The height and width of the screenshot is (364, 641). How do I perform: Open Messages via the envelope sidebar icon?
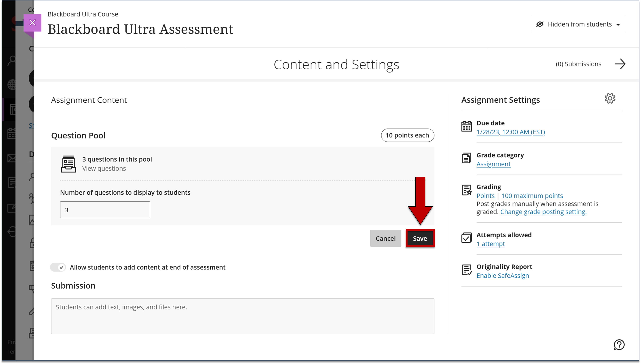pos(11,158)
